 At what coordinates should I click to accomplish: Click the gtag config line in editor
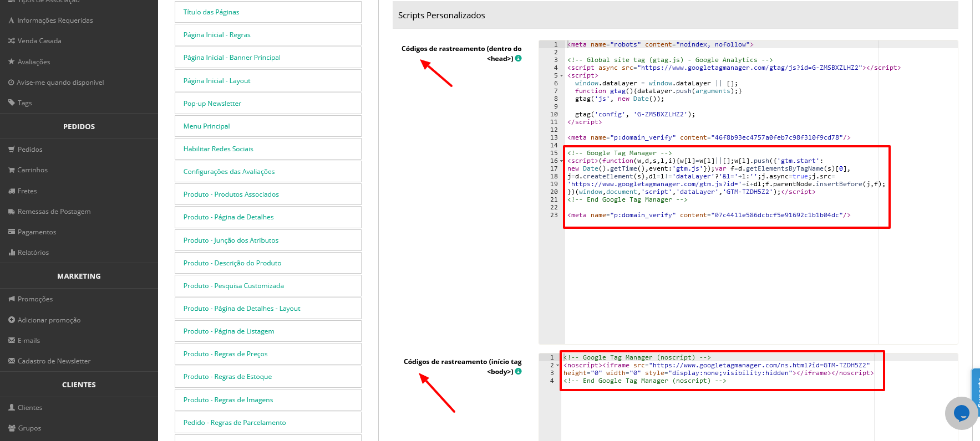pyautogui.click(x=635, y=114)
